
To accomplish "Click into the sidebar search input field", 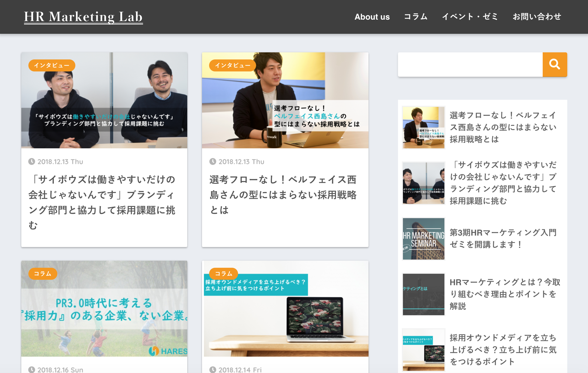I will tap(470, 65).
